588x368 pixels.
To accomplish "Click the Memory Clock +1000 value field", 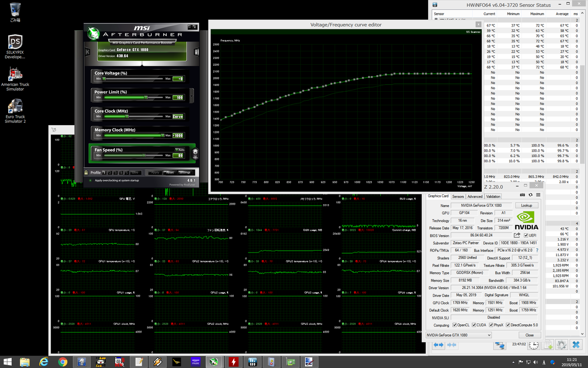I will [178, 135].
